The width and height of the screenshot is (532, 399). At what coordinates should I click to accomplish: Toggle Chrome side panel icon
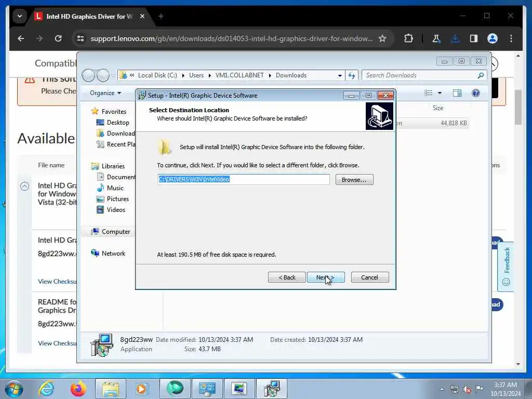(474, 38)
